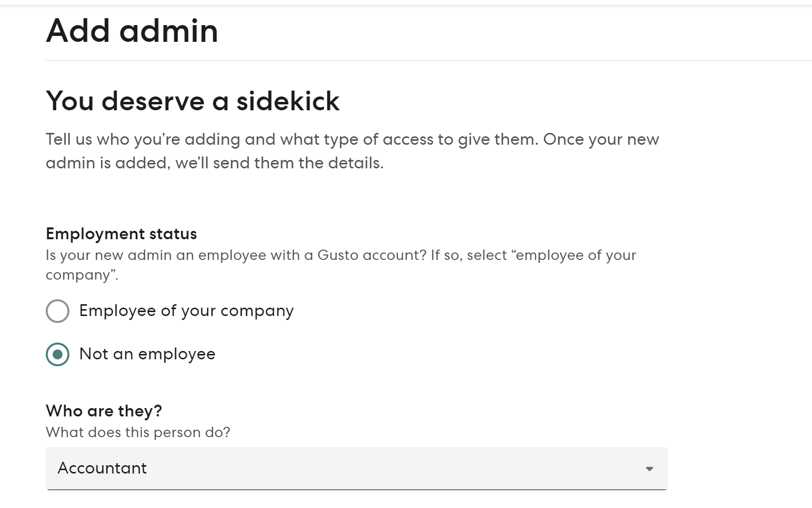Screen dimensions: 812x508
Task: Open the "What does this person do?" dropdown
Action: pyautogui.click(x=357, y=469)
